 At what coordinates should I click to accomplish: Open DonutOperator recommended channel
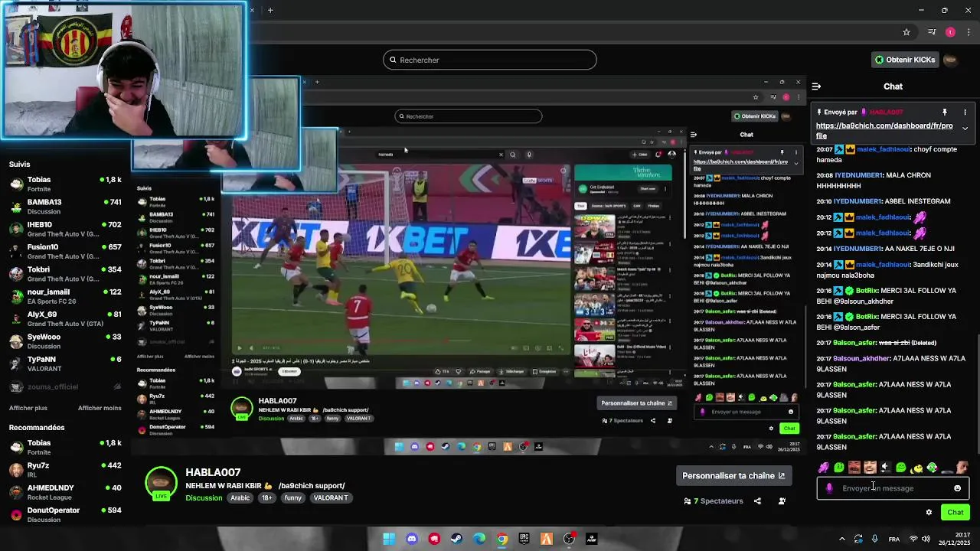65,514
